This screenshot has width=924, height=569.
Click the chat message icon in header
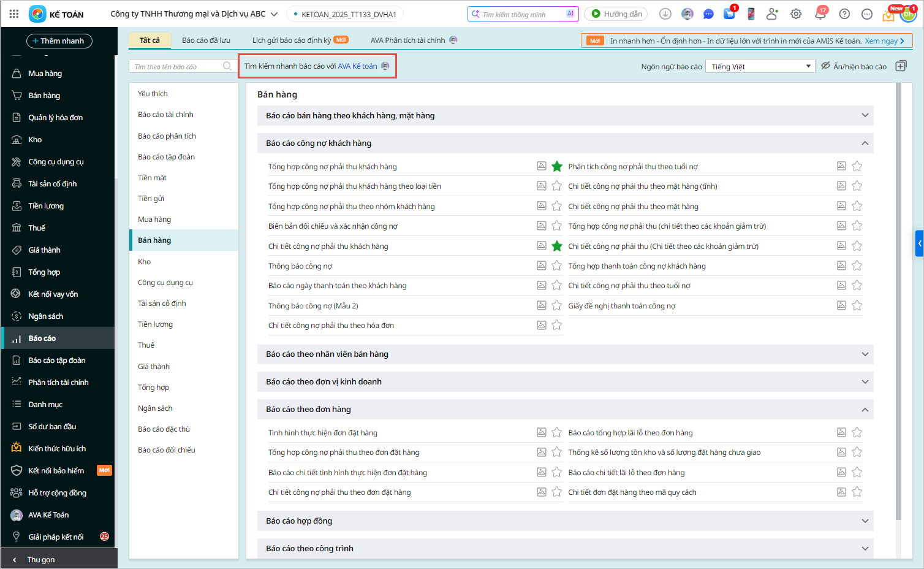(708, 14)
